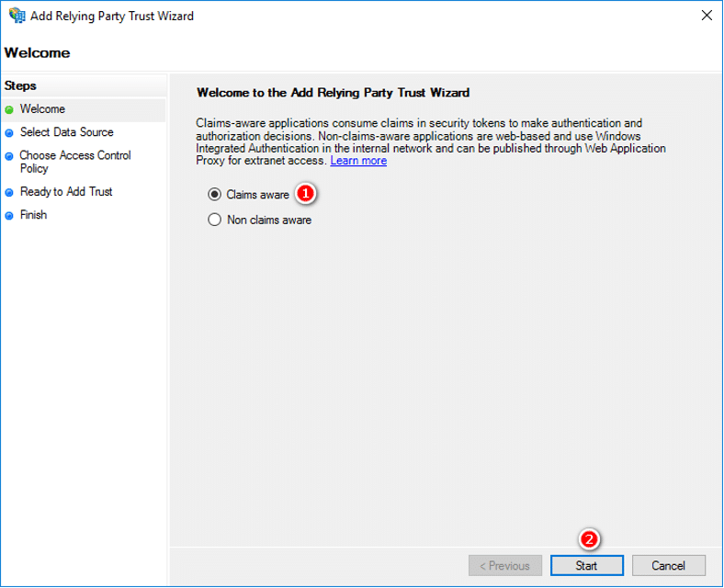Click the blue bullet beside Choose Access Control Policy
724x588 pixels.
pos(9,157)
